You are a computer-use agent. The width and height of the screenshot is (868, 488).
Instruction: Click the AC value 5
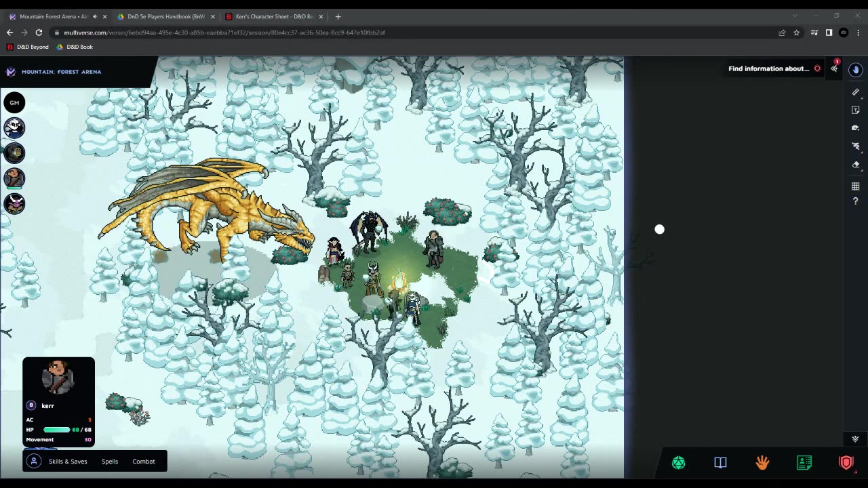[90, 420]
